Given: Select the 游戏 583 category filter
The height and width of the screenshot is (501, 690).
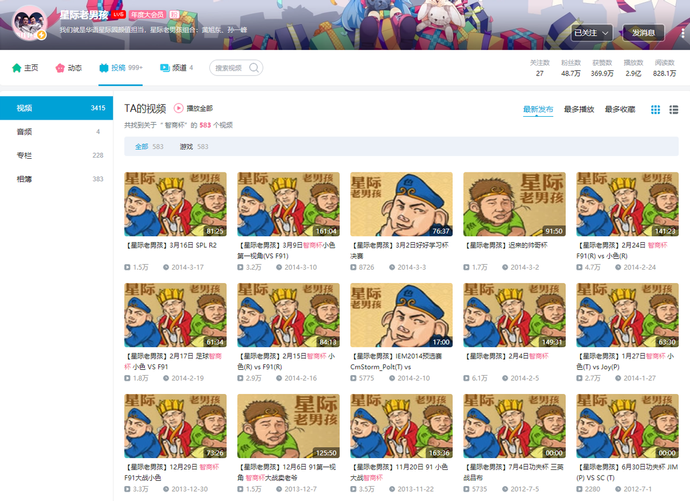Looking at the screenshot, I should click(x=194, y=146).
